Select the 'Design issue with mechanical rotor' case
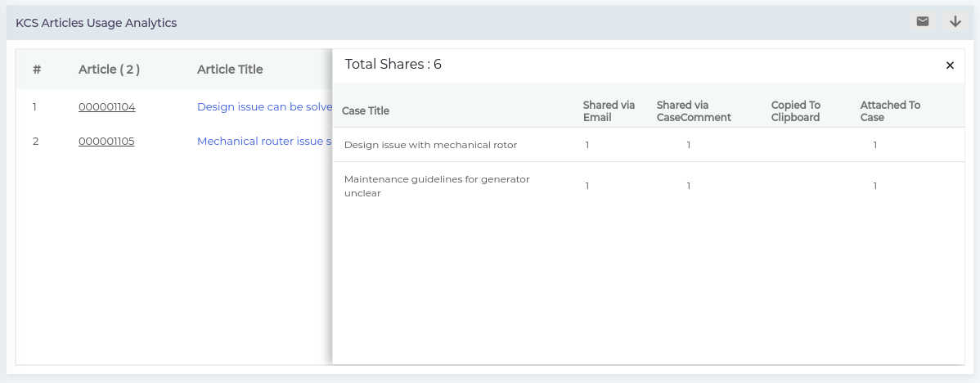 pos(430,145)
